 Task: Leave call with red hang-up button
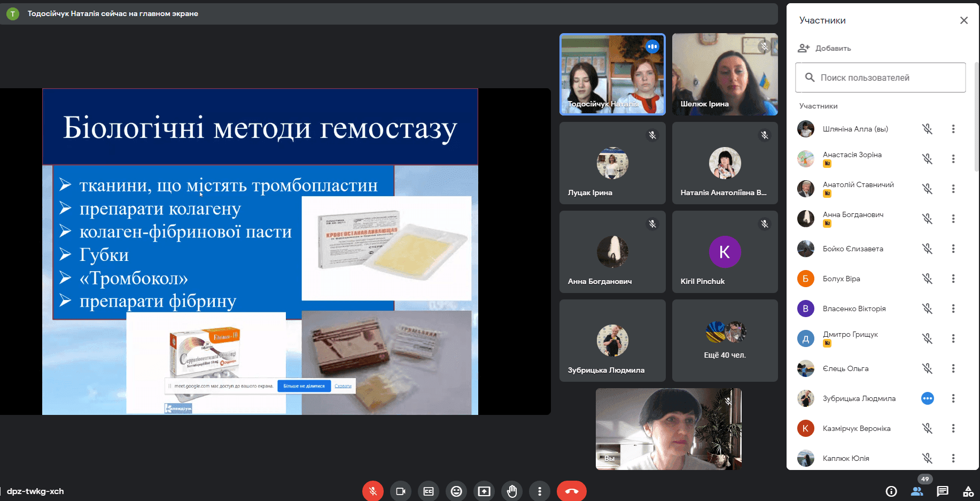(572, 491)
